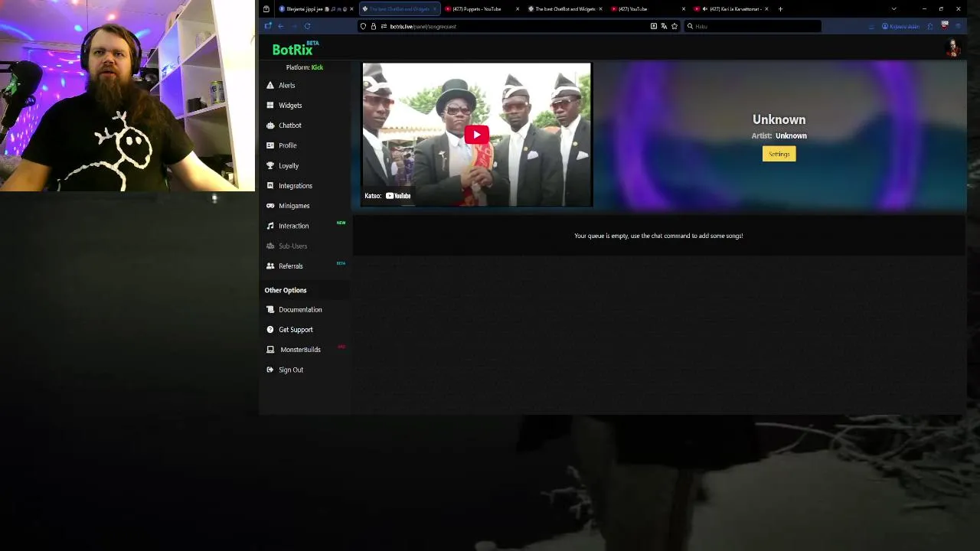Click the 'Kick' platform label
The width and height of the screenshot is (980, 551).
point(317,67)
